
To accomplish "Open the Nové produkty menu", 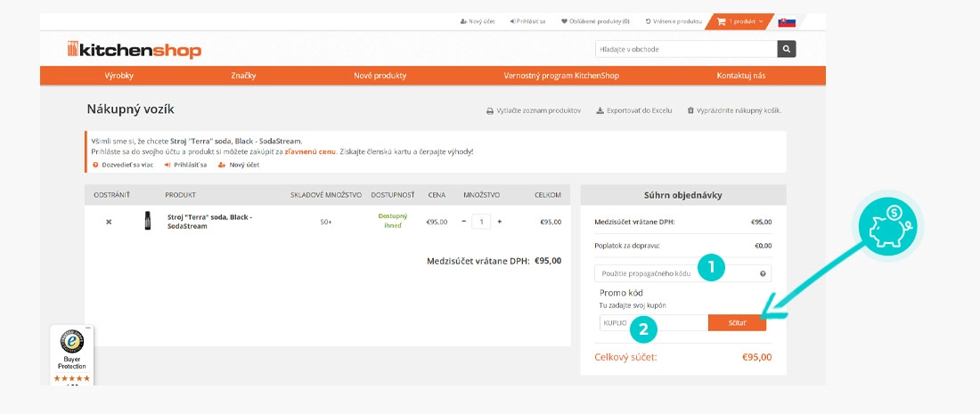I will pyautogui.click(x=380, y=76).
